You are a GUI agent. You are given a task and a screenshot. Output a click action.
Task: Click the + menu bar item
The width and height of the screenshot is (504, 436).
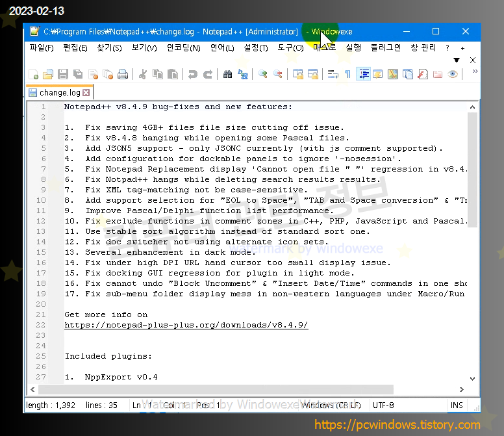pyautogui.click(x=462, y=48)
